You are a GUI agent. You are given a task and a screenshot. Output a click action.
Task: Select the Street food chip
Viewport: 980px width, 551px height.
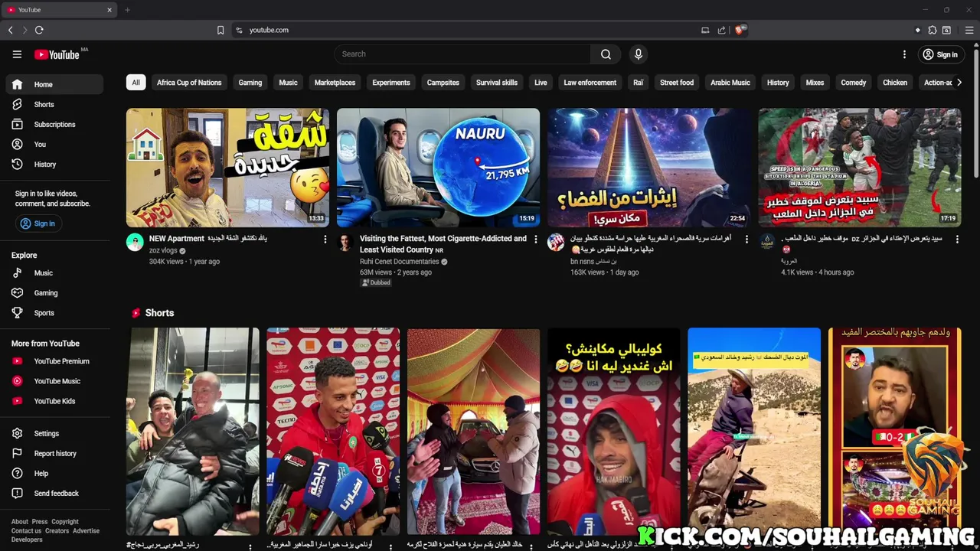point(677,83)
